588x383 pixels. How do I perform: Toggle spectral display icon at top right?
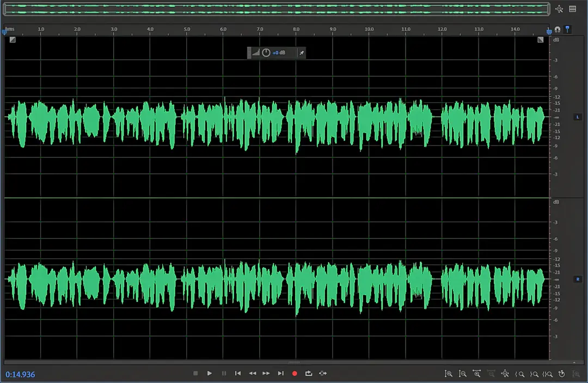(573, 9)
